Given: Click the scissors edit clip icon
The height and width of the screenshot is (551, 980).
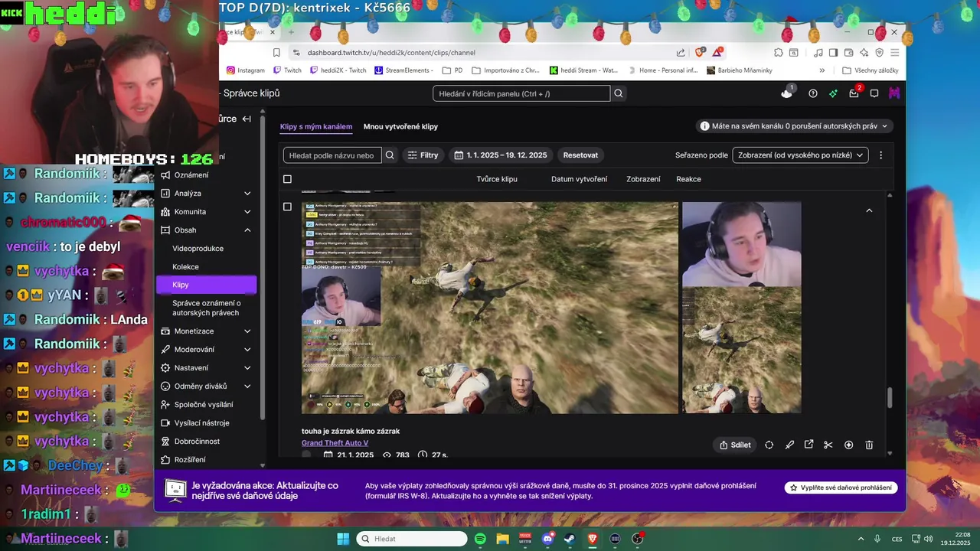Looking at the screenshot, I should [x=828, y=445].
